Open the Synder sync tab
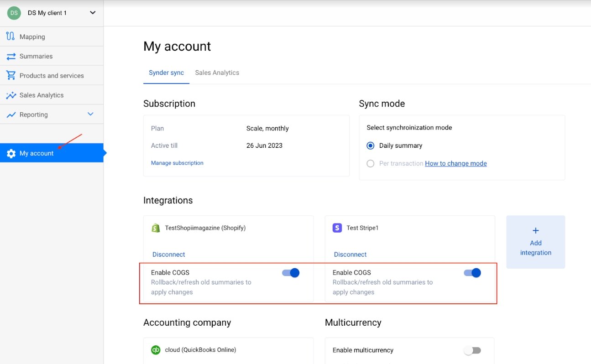Viewport: 591px width, 364px height. click(166, 73)
